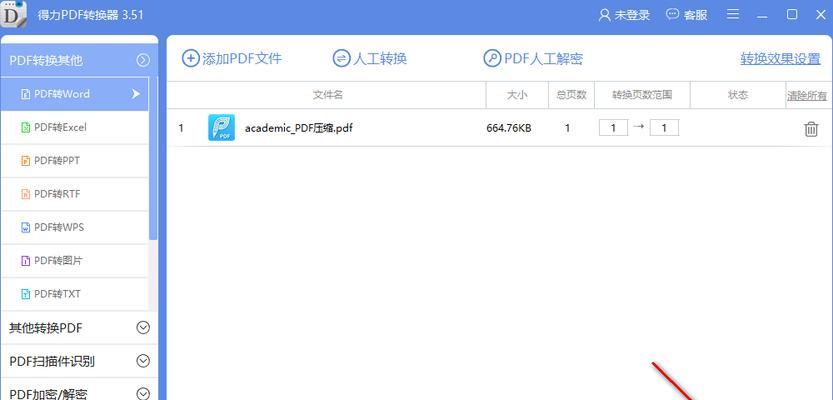Click the Word file icon in sidebar
The width and height of the screenshot is (833, 400).
[26, 94]
